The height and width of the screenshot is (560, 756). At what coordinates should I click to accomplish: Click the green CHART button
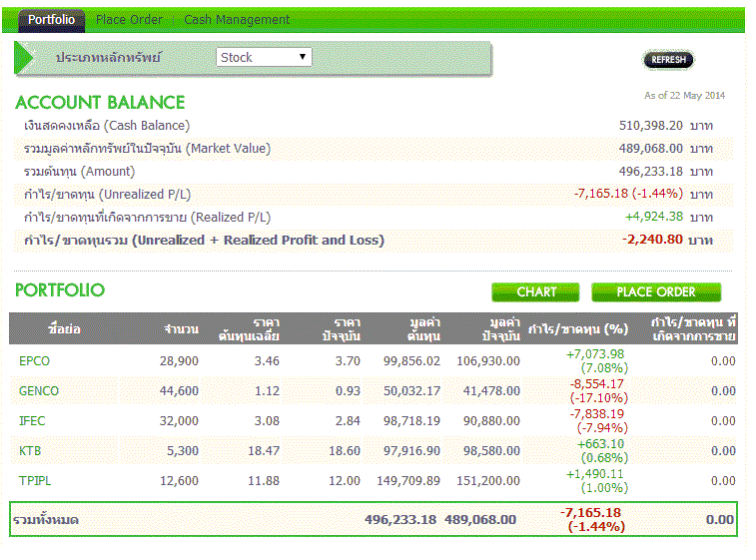click(536, 292)
